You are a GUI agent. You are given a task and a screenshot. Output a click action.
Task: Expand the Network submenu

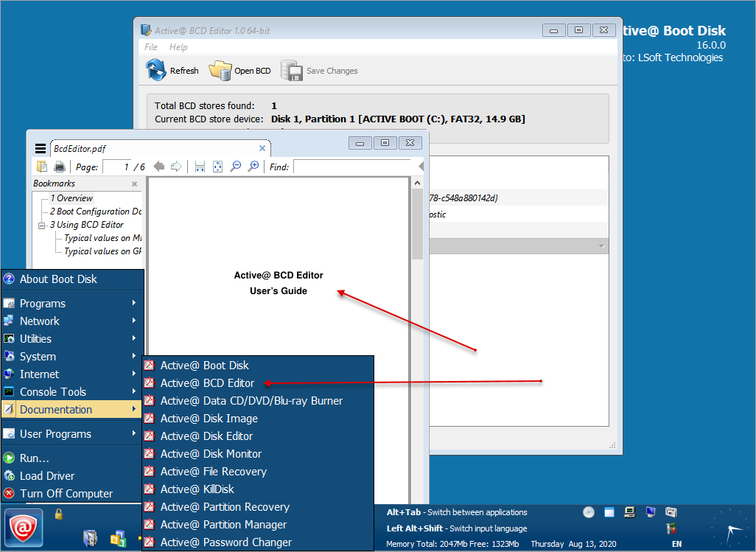(73, 321)
